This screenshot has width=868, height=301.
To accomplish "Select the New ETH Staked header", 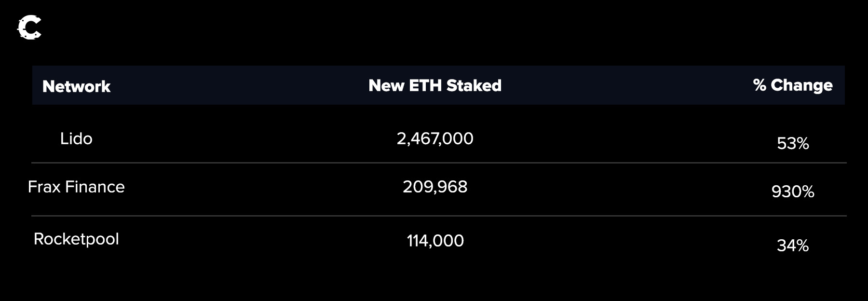I will [x=435, y=85].
